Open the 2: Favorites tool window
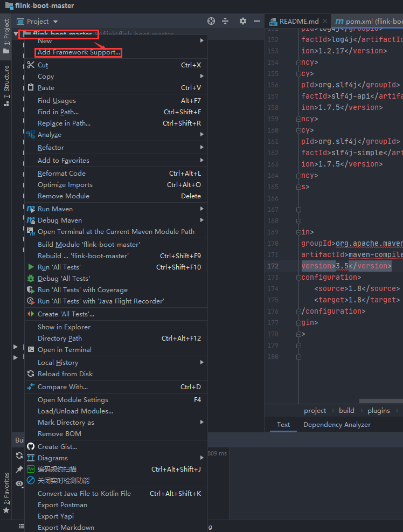 tap(5, 492)
